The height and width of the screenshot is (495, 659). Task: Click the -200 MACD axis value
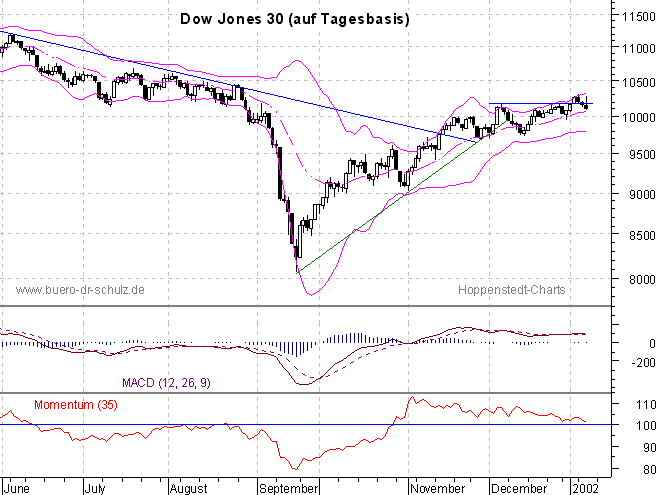point(643,362)
